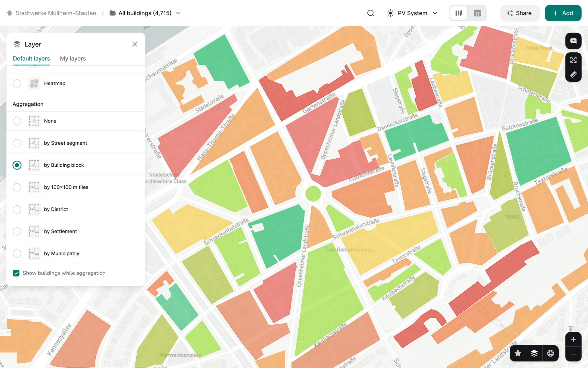588x368 pixels.
Task: Click the Add button
Action: [x=563, y=13]
